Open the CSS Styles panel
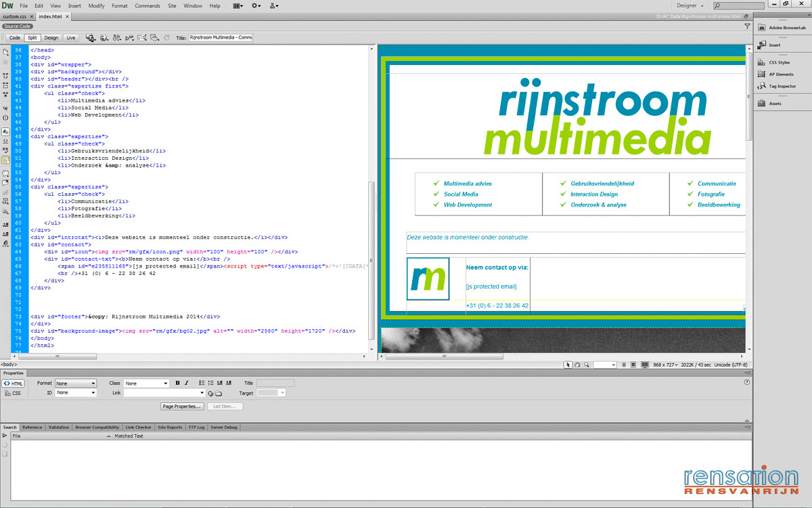Screen dimensions: 812x508 coord(773,62)
